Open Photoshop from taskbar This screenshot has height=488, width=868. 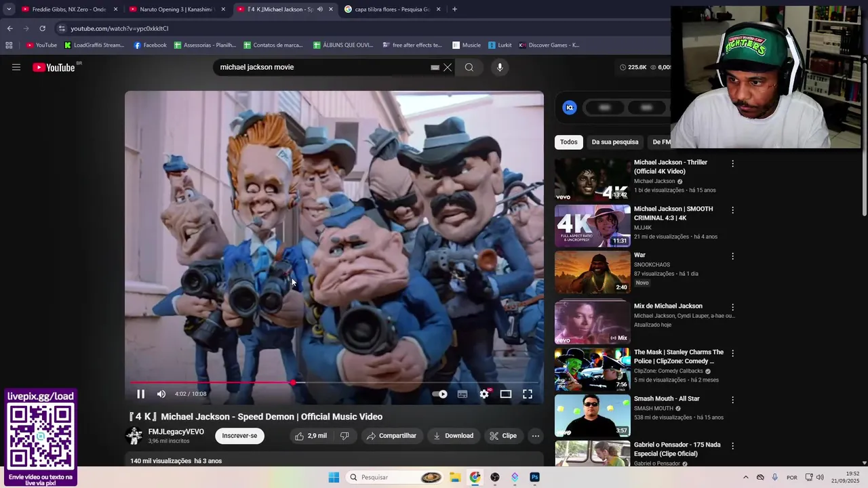click(x=534, y=477)
